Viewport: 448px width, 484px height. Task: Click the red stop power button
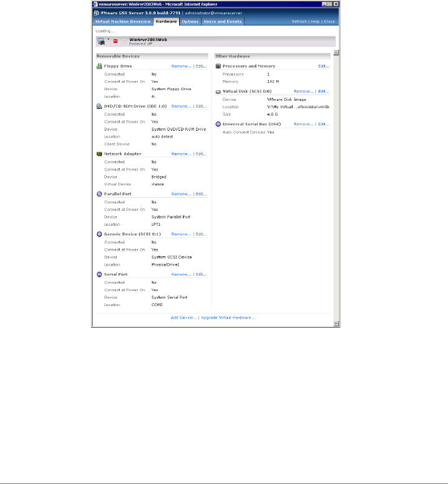(116, 41)
